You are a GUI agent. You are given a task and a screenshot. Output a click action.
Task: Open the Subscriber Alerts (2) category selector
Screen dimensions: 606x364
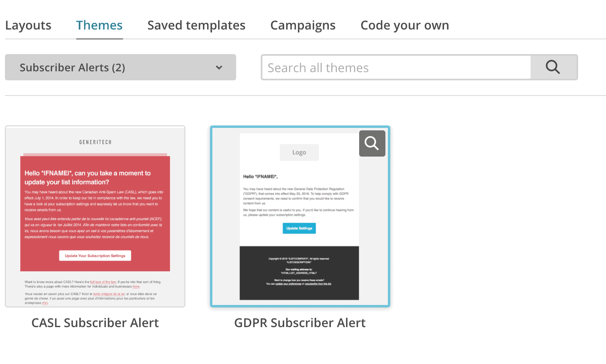point(121,67)
